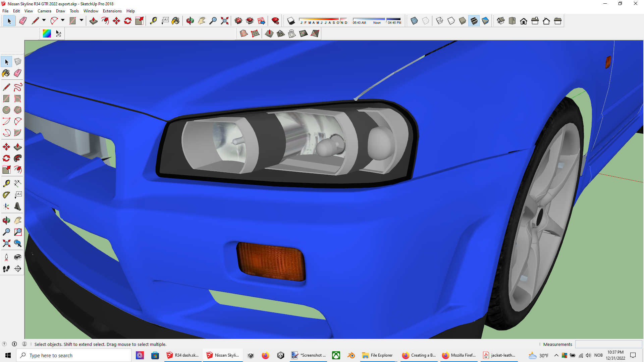Open Mozilla Firef... taskbar window
Image resolution: width=644 pixels, height=362 pixels.
[459, 355]
